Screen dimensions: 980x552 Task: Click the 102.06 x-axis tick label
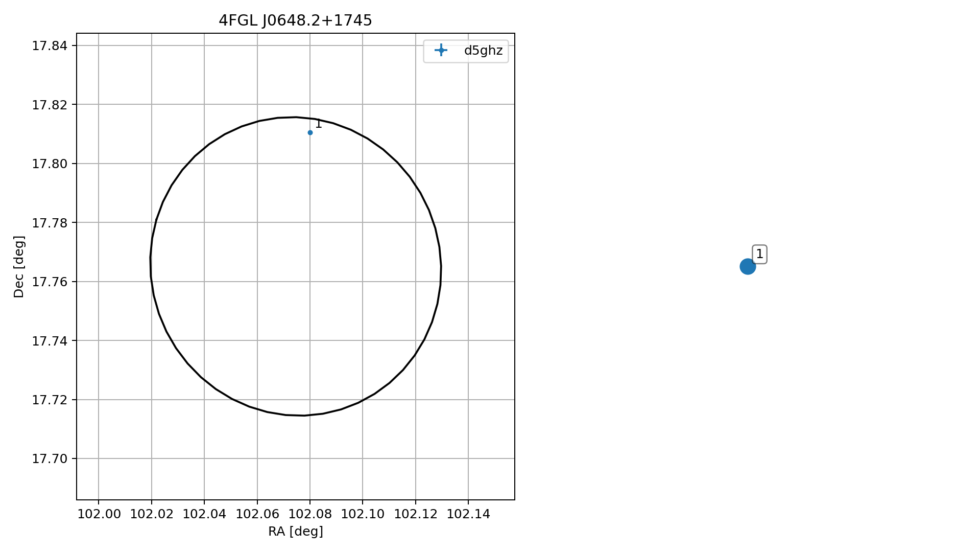pos(257,514)
